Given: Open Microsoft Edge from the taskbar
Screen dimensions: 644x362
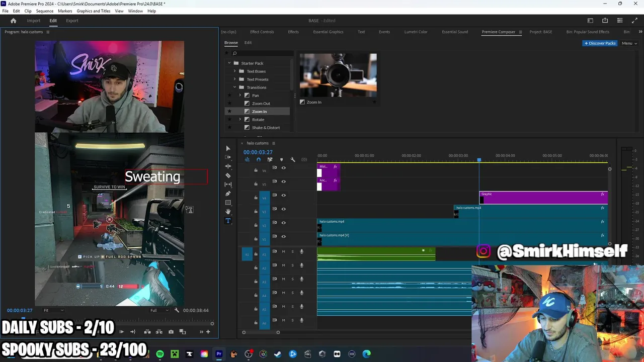Looking at the screenshot, I should (367, 354).
